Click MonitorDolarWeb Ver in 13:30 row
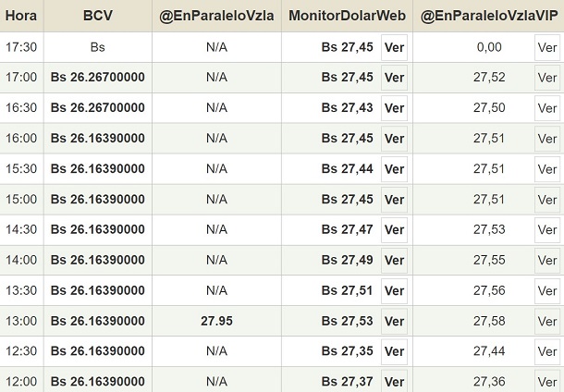The width and height of the screenshot is (564, 392). point(394,291)
